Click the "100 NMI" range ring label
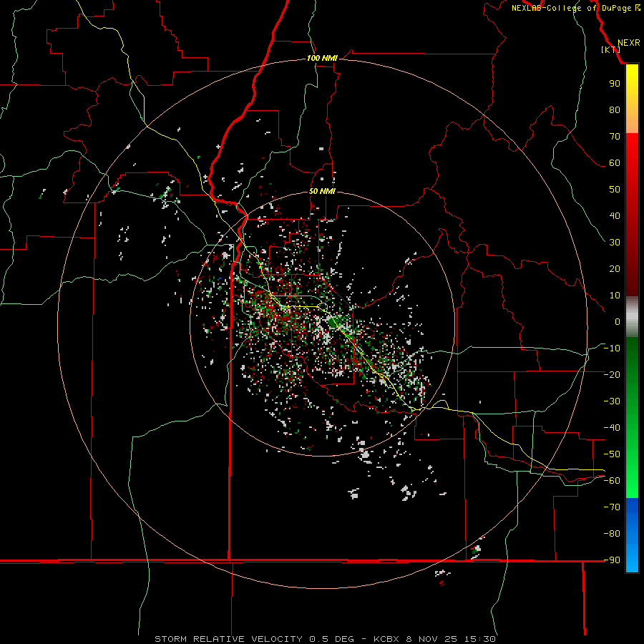644x644 pixels. pyautogui.click(x=322, y=59)
